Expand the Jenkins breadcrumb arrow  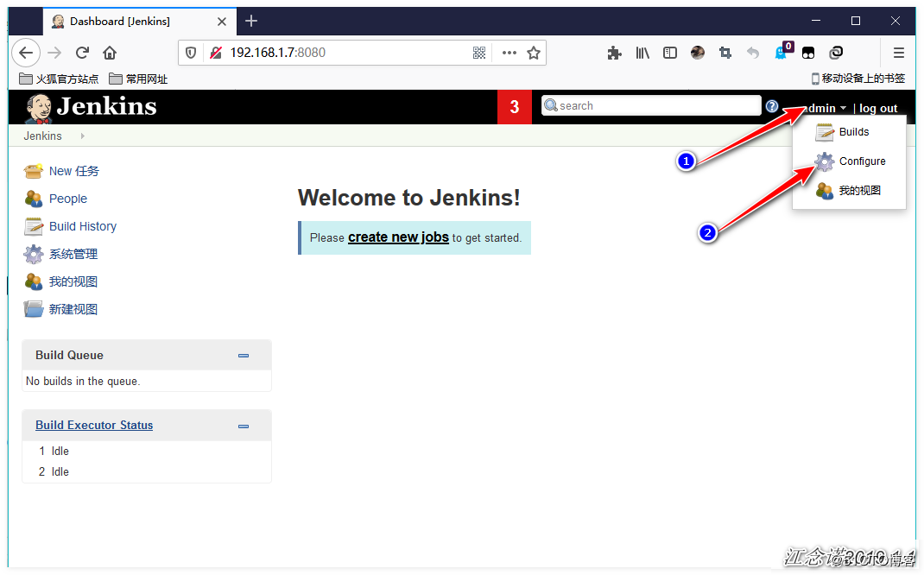[x=83, y=136]
